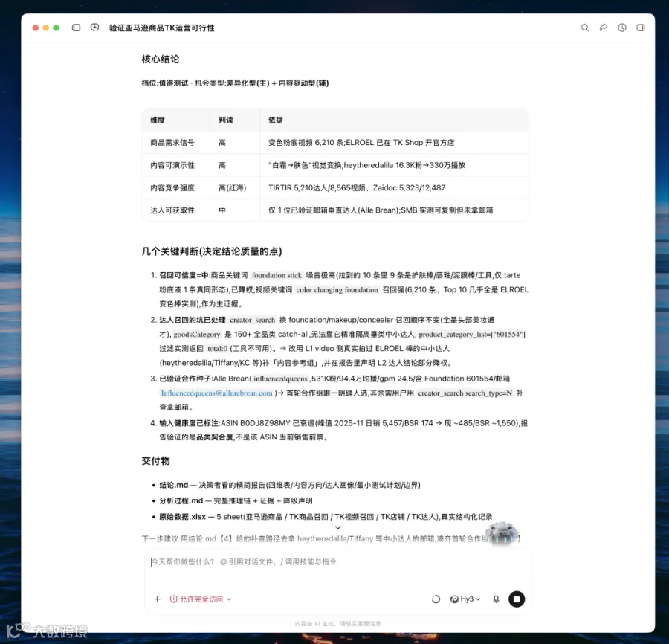The image size is (669, 644).
Task: Open the Influencedqueens@allurebrean.com email link
Action: point(216,393)
